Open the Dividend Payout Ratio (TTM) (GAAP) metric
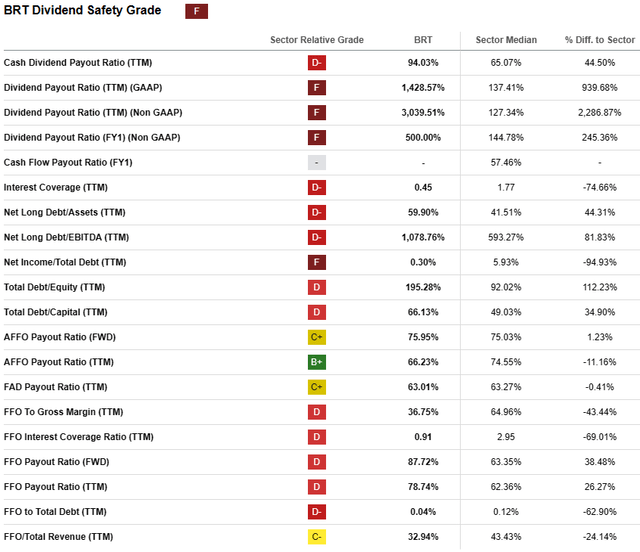640x552 pixels. (x=83, y=88)
